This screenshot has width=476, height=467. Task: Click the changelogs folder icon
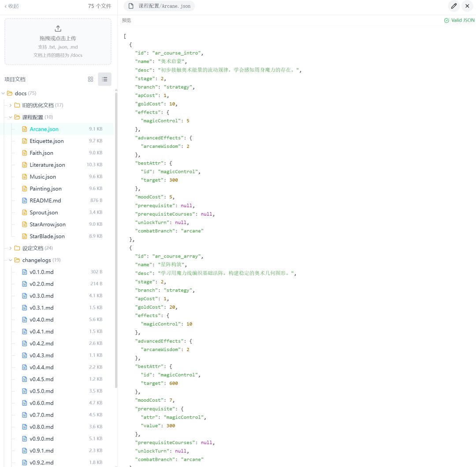17,260
